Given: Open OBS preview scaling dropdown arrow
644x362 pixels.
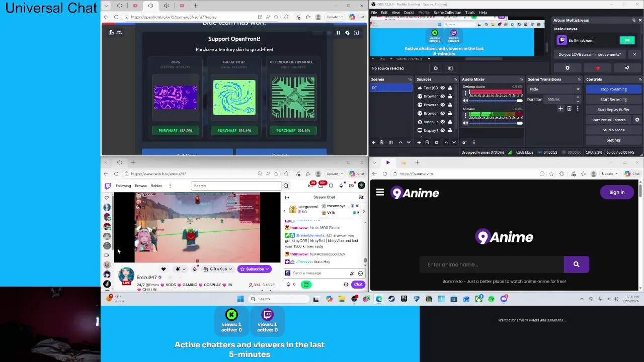Looking at the screenshot, I should 429,59.
